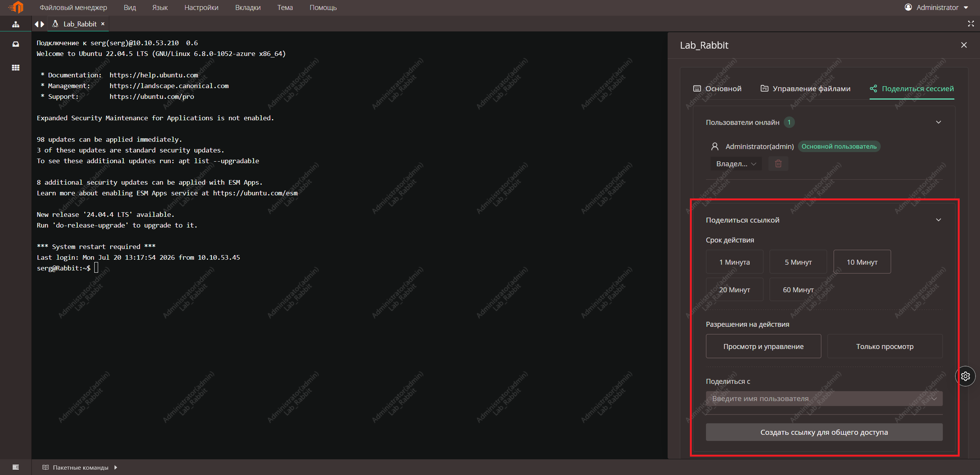The image size is (980, 475).
Task: Click the Administrator account icon
Action: [908, 7]
